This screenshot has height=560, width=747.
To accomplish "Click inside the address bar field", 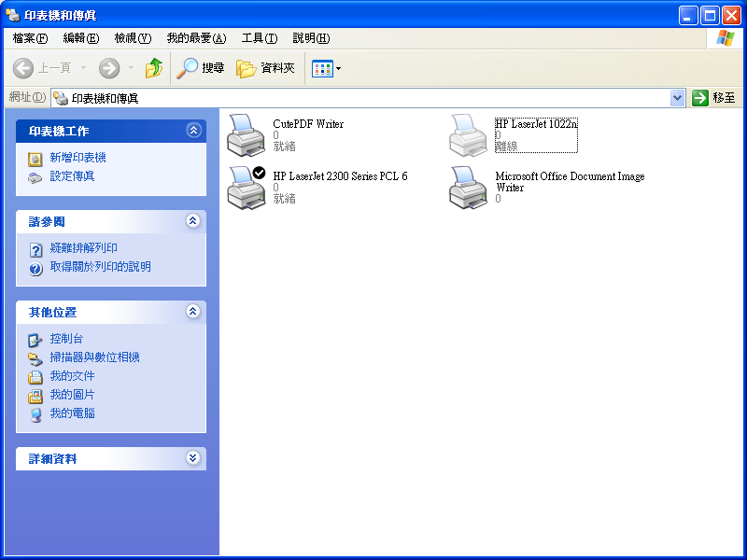I will tap(364, 98).
